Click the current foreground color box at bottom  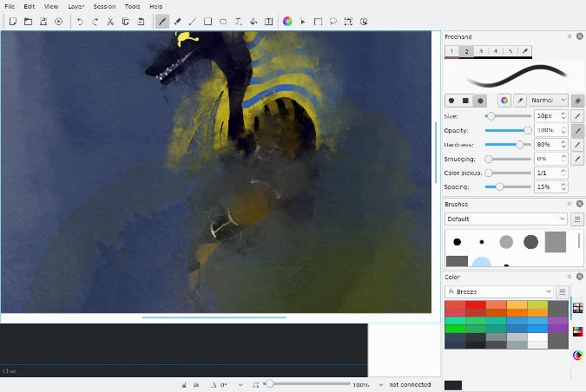point(453,385)
